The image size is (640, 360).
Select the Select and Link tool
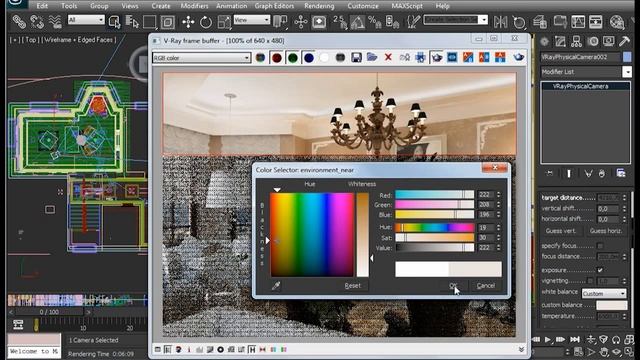18,21
